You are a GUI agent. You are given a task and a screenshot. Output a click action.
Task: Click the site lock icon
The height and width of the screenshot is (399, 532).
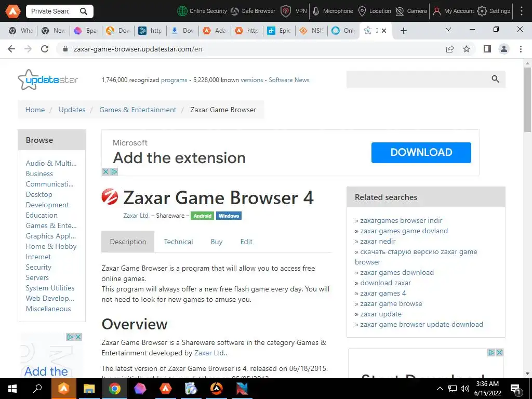point(65,49)
